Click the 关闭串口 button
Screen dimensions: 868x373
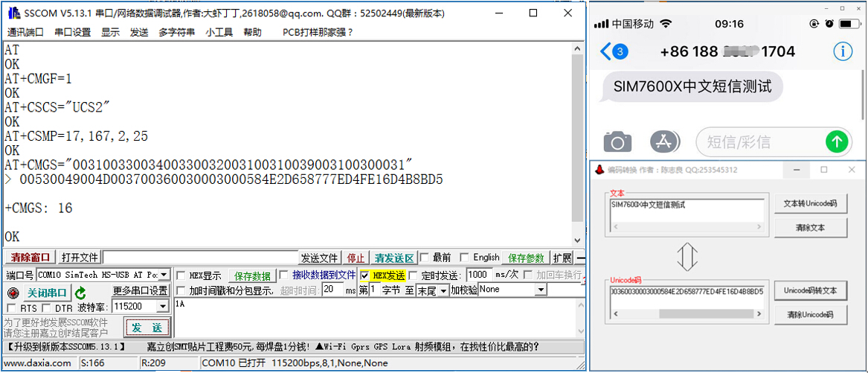pyautogui.click(x=48, y=293)
